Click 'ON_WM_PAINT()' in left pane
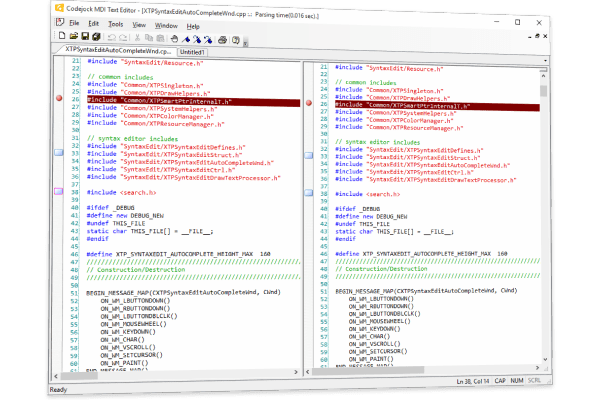This screenshot has width=600, height=400. pyautogui.click(x=124, y=362)
